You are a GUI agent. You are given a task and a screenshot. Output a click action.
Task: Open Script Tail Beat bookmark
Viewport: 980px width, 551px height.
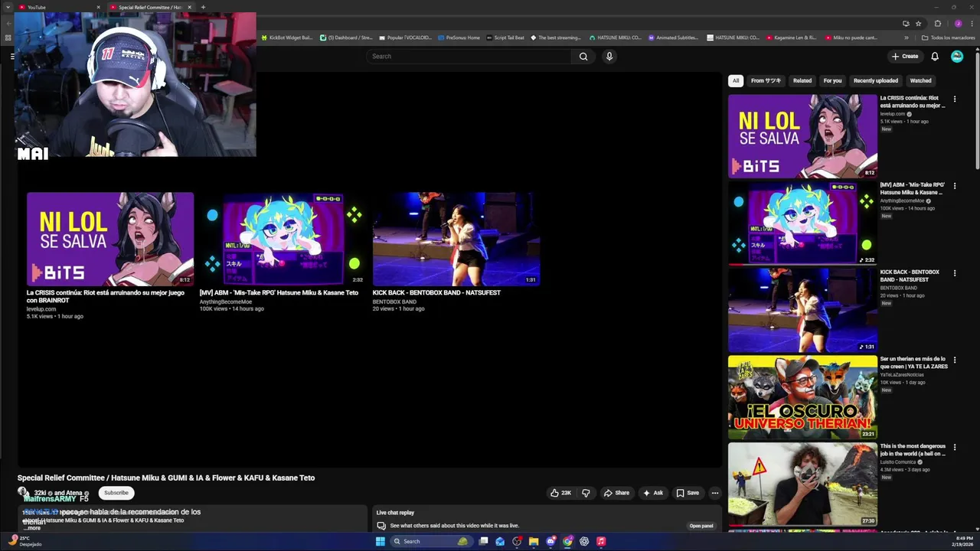click(x=505, y=37)
